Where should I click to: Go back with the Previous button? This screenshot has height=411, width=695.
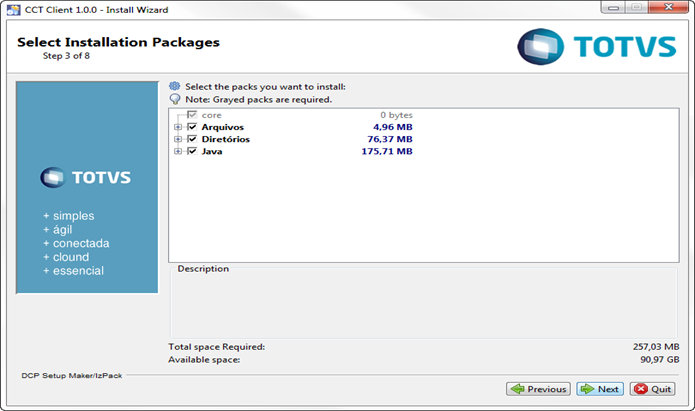point(538,389)
